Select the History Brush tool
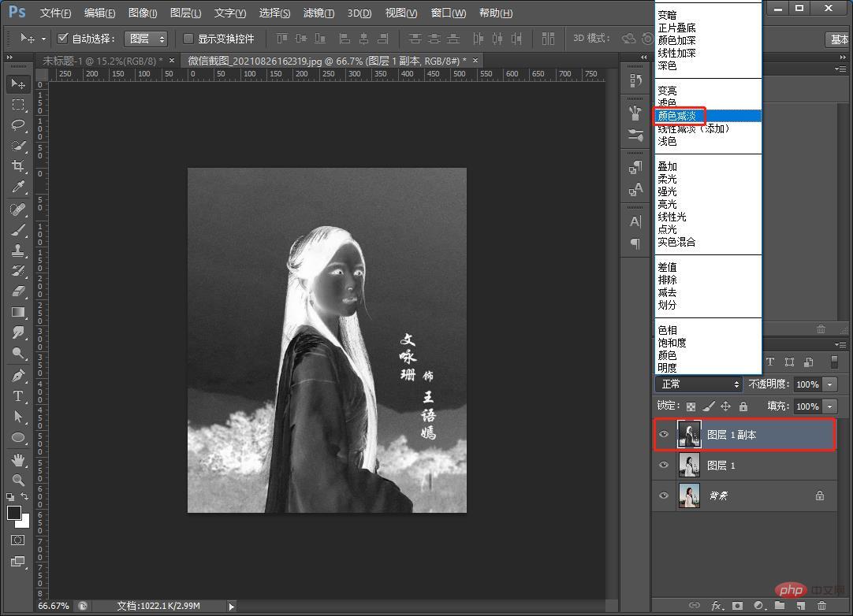The height and width of the screenshot is (616, 853). [x=18, y=271]
